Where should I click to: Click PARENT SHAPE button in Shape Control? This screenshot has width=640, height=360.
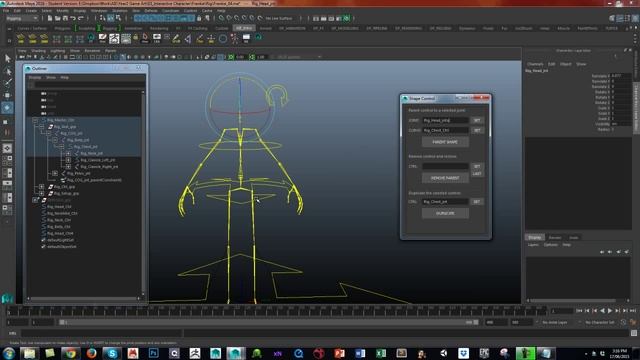(445, 142)
